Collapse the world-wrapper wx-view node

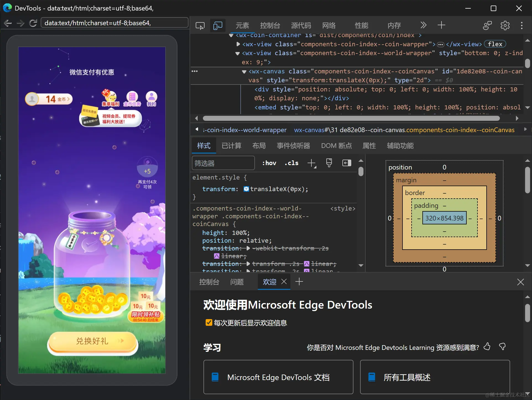click(x=237, y=53)
